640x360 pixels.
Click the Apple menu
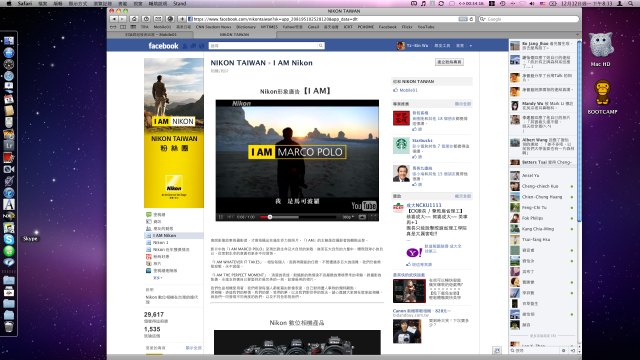(x=8, y=3)
